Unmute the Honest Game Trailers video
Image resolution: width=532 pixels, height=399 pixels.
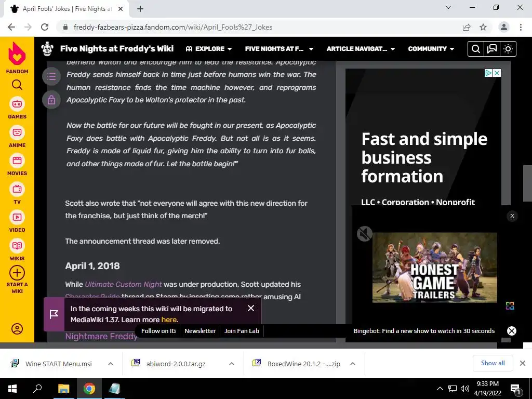pyautogui.click(x=365, y=234)
